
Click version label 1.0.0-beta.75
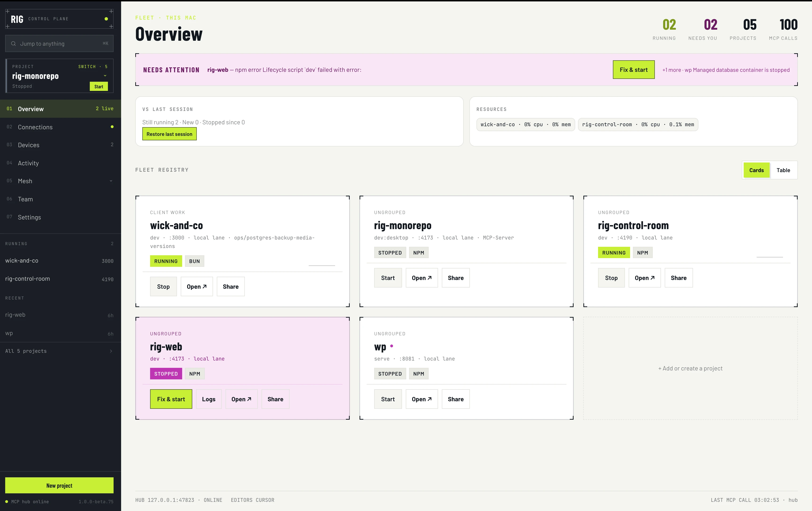pos(96,502)
